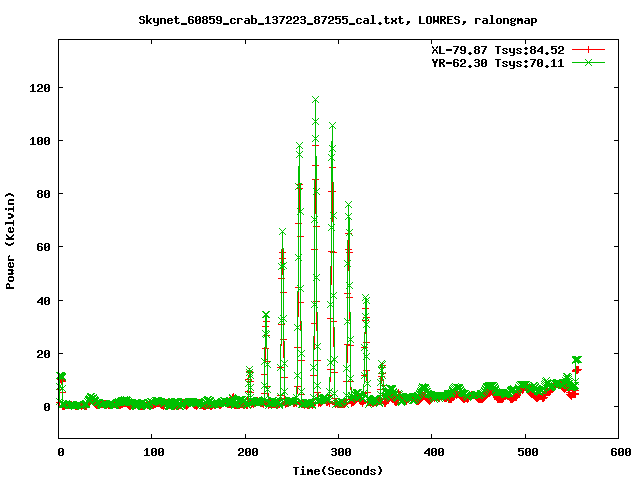Image resolution: width=640 pixels, height=480 pixels.
Task: Click the YR-62.30 Tsys:70.11 legend label
Action: [498, 63]
